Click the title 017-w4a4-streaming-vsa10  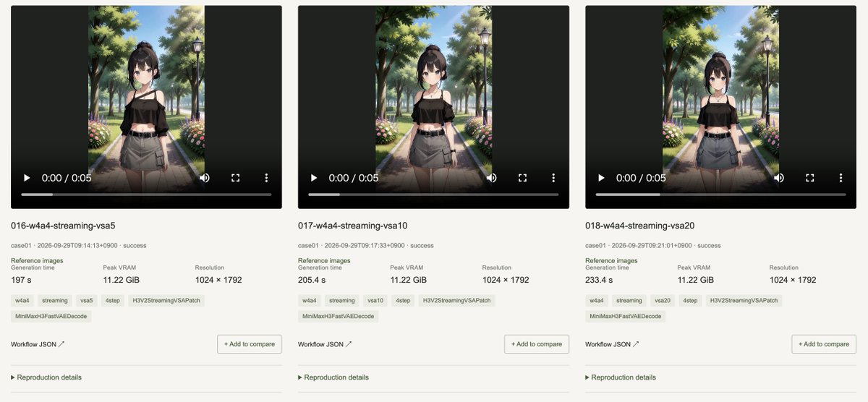(353, 226)
